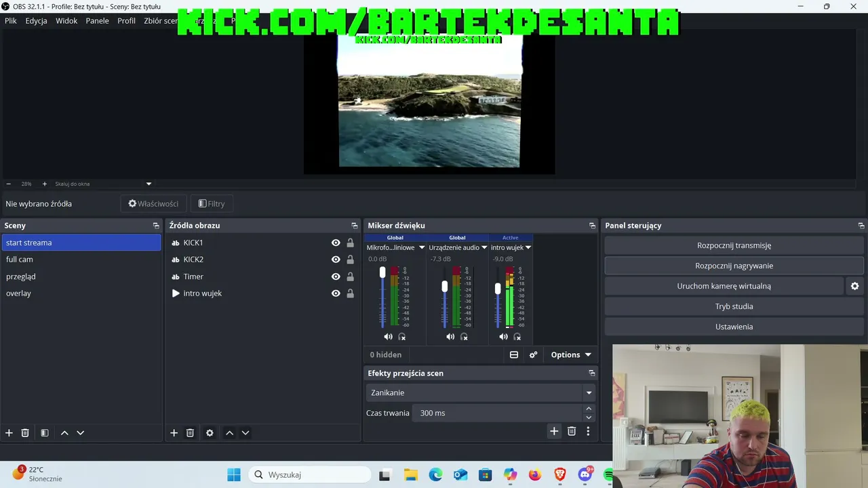
Task: Open transition properties three-dot menu
Action: 588,431
